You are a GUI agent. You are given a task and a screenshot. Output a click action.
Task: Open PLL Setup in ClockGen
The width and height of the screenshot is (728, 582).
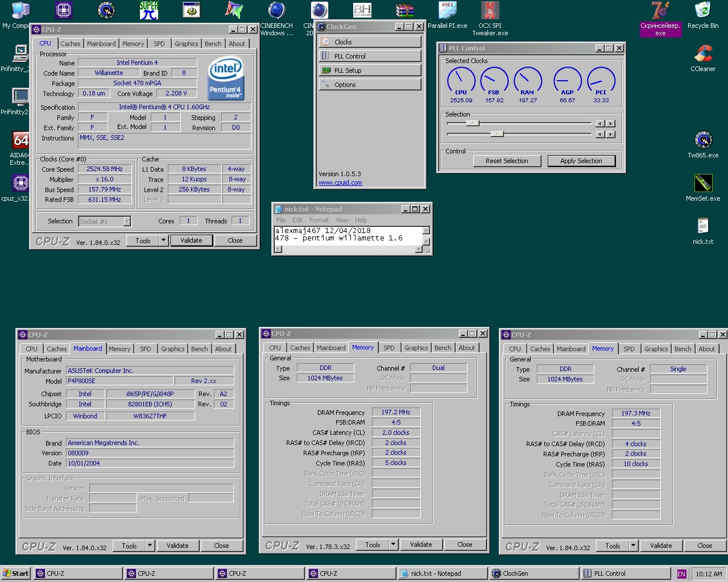pos(370,70)
